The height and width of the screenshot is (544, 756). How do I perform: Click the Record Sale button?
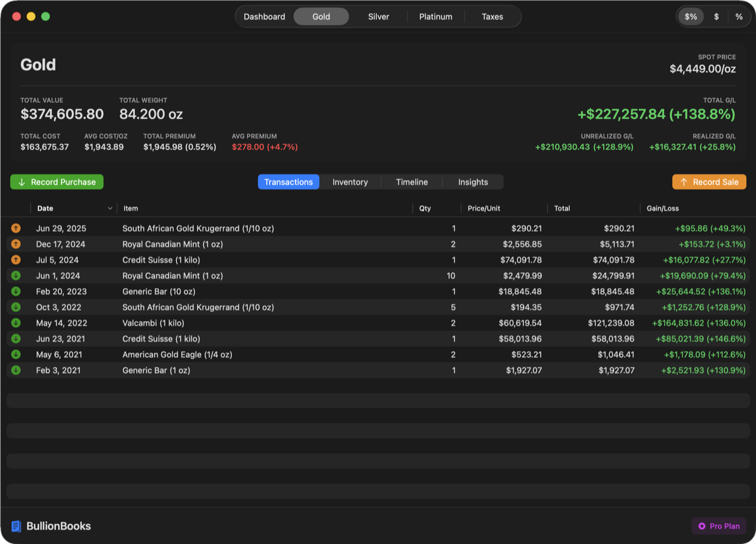(709, 182)
